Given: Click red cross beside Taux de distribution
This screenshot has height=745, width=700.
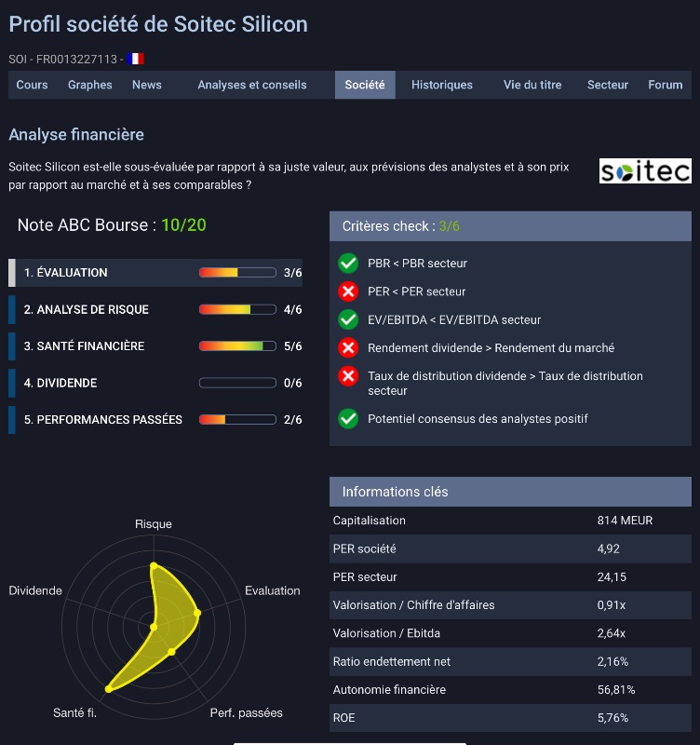Looking at the screenshot, I should tap(348, 376).
